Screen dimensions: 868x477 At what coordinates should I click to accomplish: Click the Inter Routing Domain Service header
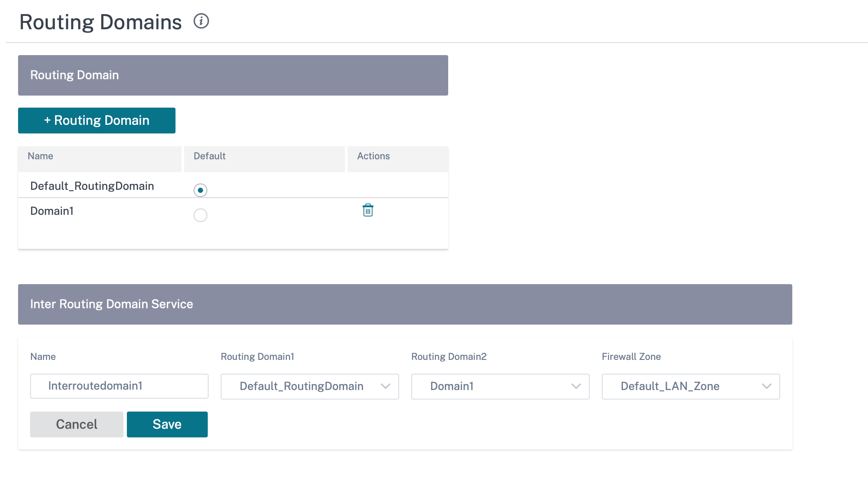tap(405, 304)
